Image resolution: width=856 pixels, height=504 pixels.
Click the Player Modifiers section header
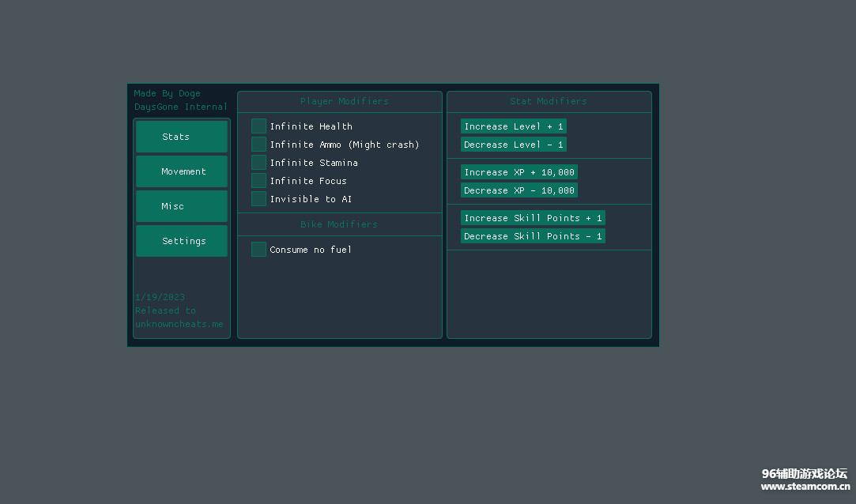pos(344,101)
